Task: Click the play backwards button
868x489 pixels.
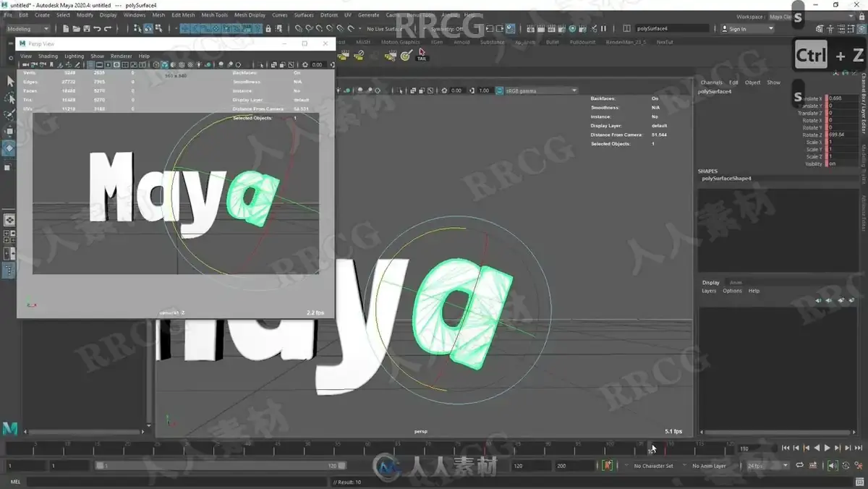Action: (x=817, y=448)
